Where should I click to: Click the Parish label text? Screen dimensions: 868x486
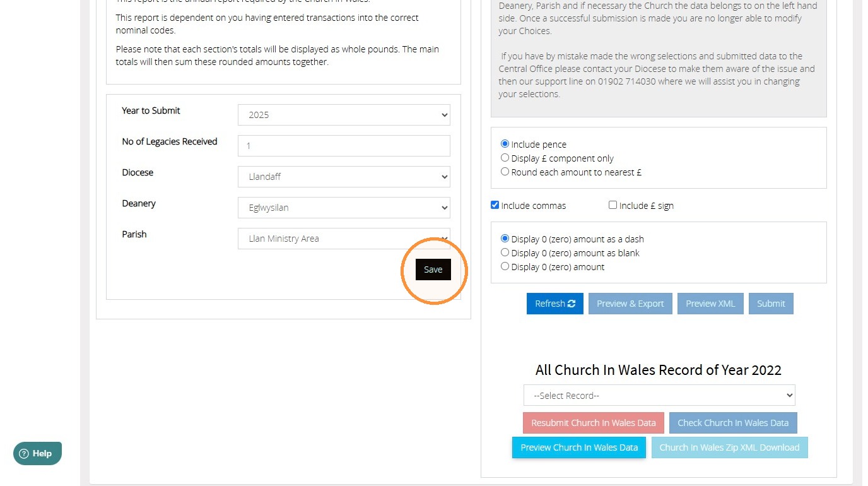(134, 234)
